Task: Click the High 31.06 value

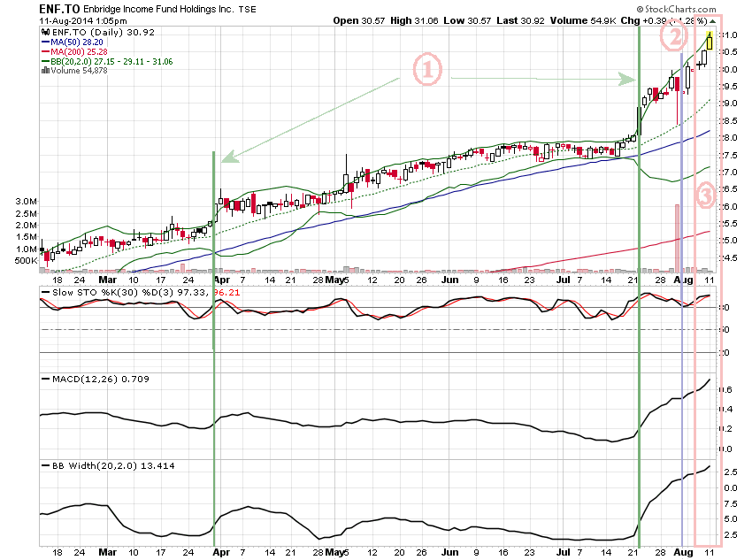Action: point(414,20)
